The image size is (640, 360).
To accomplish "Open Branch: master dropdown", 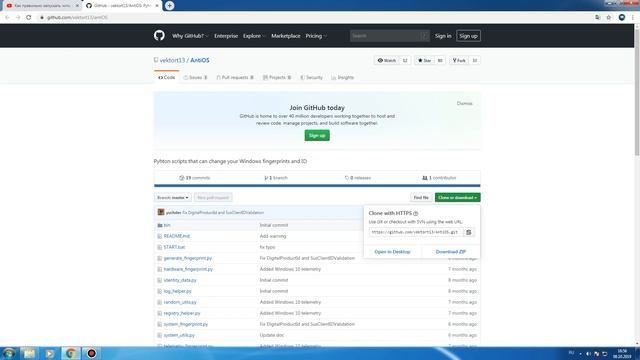I will (x=173, y=198).
